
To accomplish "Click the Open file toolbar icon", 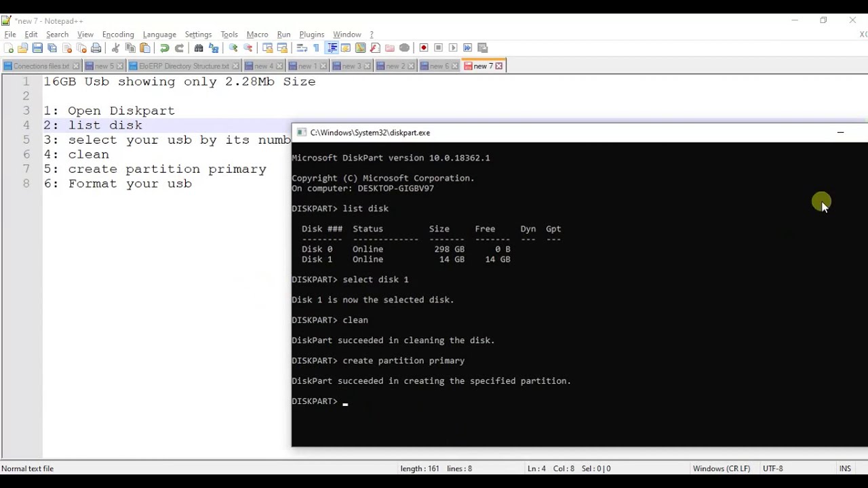I will pyautogui.click(x=22, y=47).
